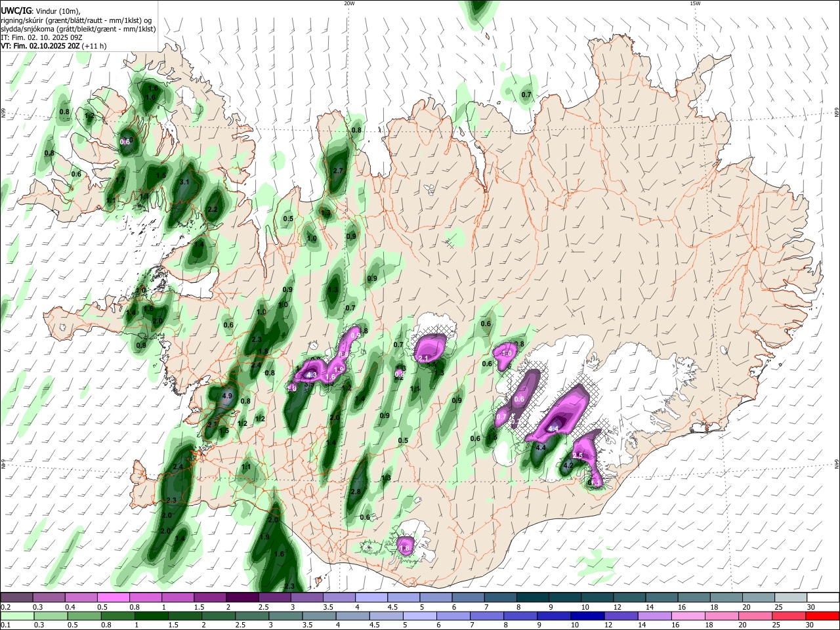Image resolution: width=840 pixels, height=630 pixels.
Task: Click the 0.1 label on rain scale
Action: point(5,625)
